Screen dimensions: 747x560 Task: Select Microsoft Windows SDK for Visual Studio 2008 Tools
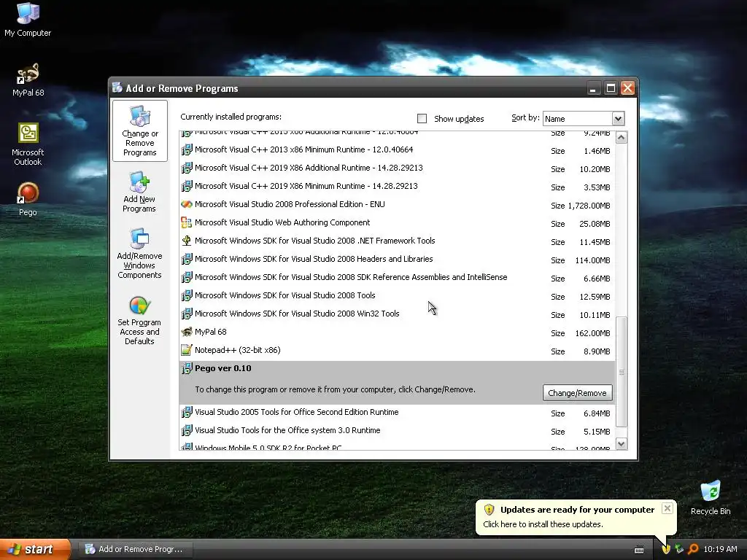pos(285,295)
